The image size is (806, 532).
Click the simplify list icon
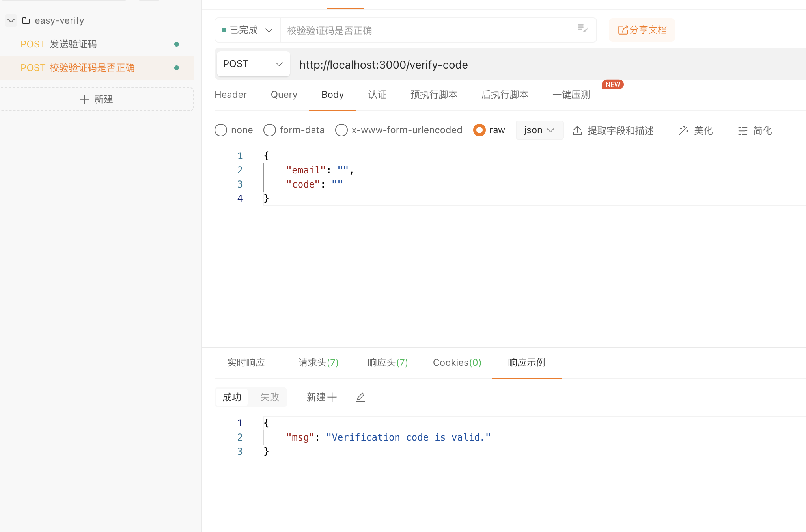(743, 130)
